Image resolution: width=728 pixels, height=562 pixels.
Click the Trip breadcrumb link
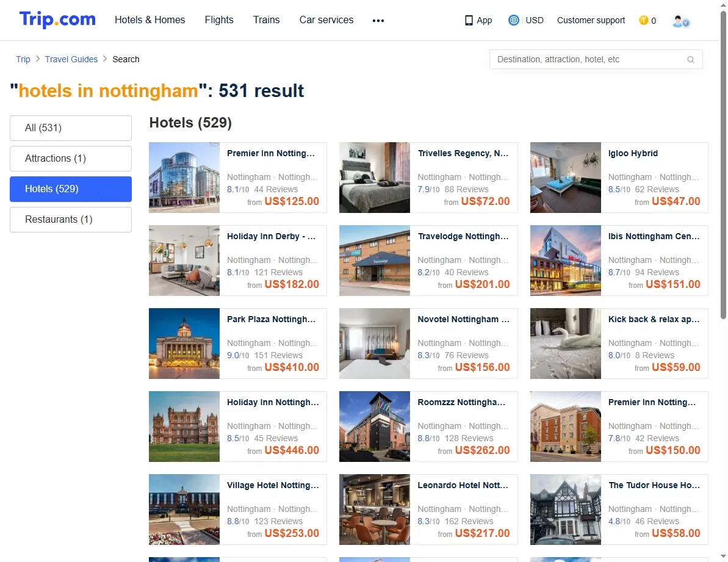[23, 59]
